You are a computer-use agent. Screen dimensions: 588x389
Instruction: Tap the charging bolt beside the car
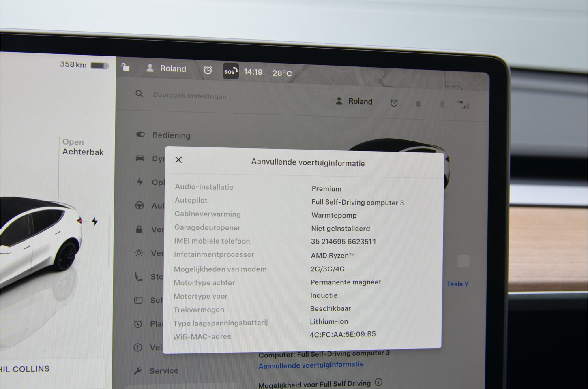[x=94, y=221]
